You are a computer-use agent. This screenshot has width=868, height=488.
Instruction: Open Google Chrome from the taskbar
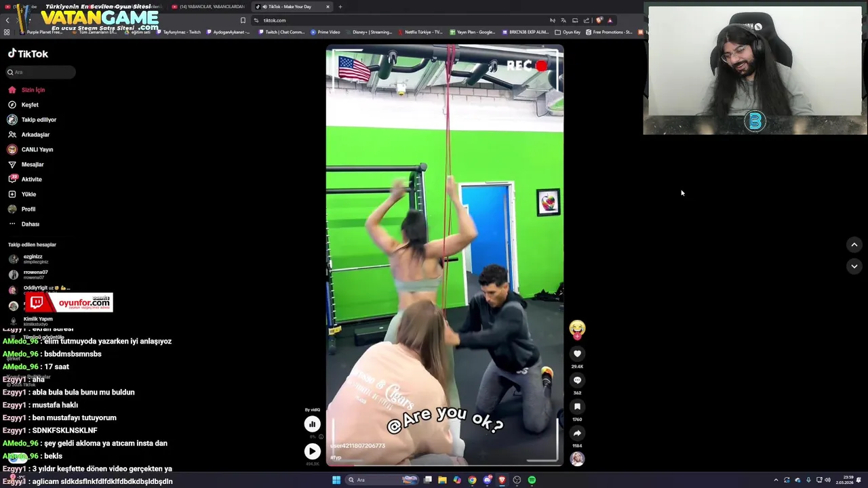[x=472, y=480]
